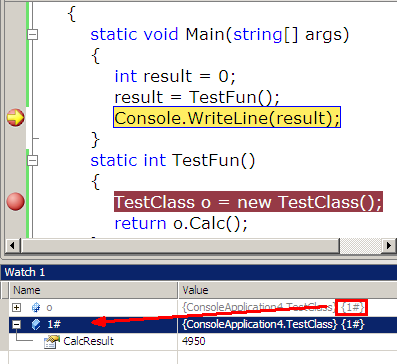This screenshot has width=397, height=364.
Task: Click the 'int result = 0;' line
Action: tap(175, 76)
